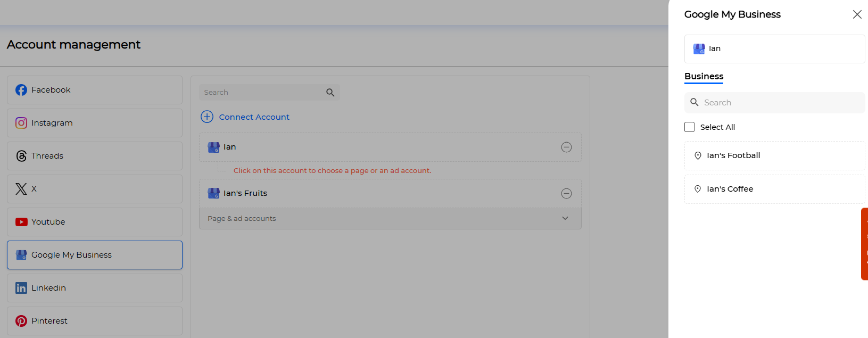Viewport: 868px width, 338px height.
Task: Click the Google My Business sidebar icon
Action: coord(21,255)
